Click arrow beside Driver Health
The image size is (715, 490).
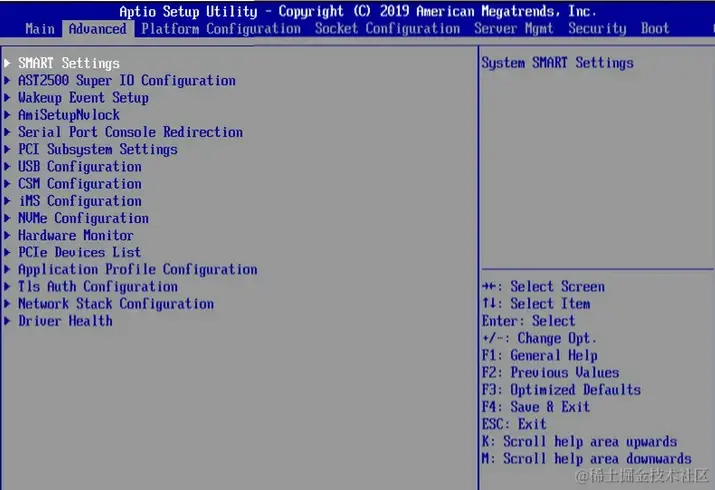pyautogui.click(x=7, y=320)
